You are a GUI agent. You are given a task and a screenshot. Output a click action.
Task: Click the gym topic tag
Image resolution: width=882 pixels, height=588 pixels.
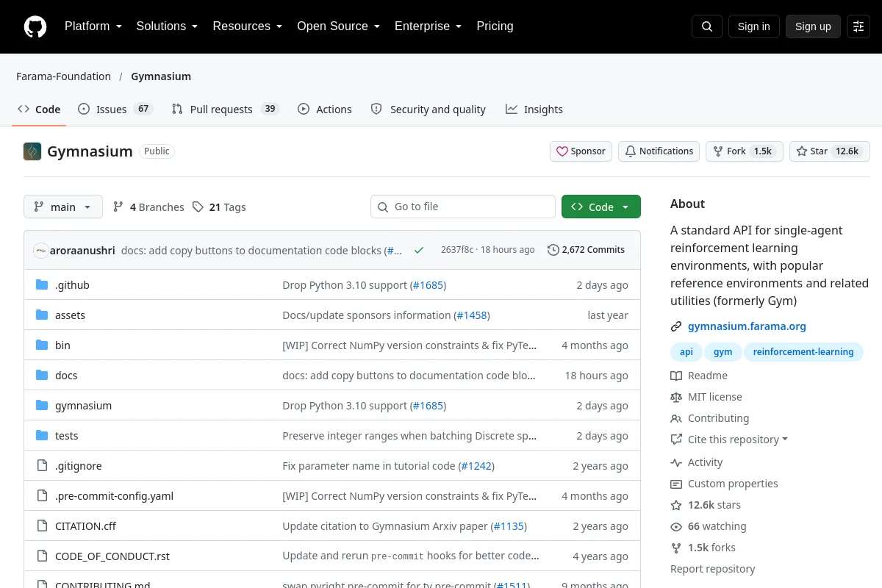pyautogui.click(x=723, y=352)
